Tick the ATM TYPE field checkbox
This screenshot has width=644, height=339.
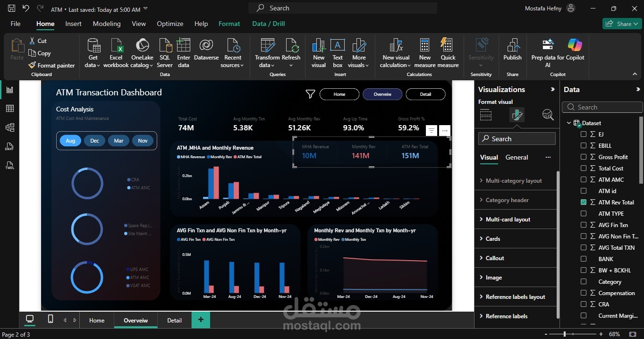(x=584, y=213)
